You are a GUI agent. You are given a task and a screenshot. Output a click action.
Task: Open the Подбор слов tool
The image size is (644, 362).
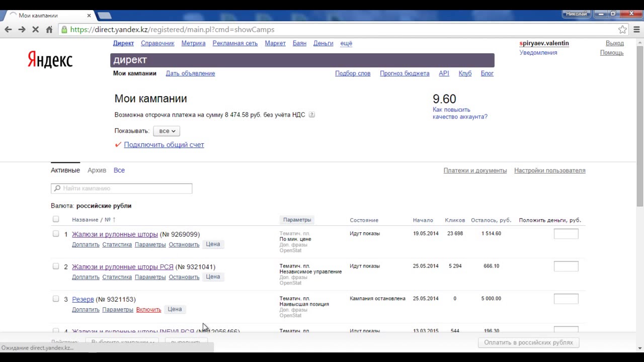[x=353, y=73]
